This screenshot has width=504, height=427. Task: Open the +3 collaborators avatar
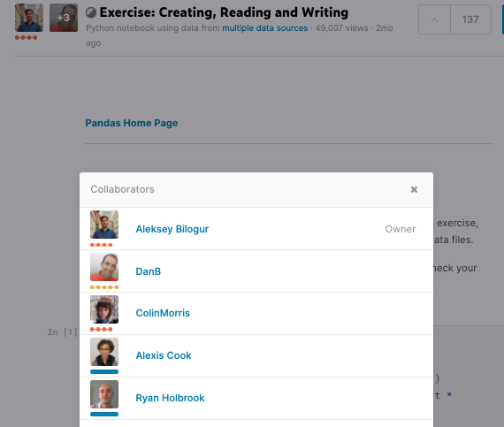point(64,18)
